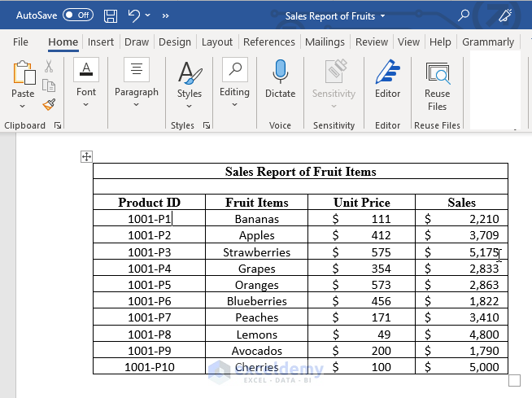Image resolution: width=532 pixels, height=398 pixels.
Task: Click the Copy icon
Action: tap(49, 85)
